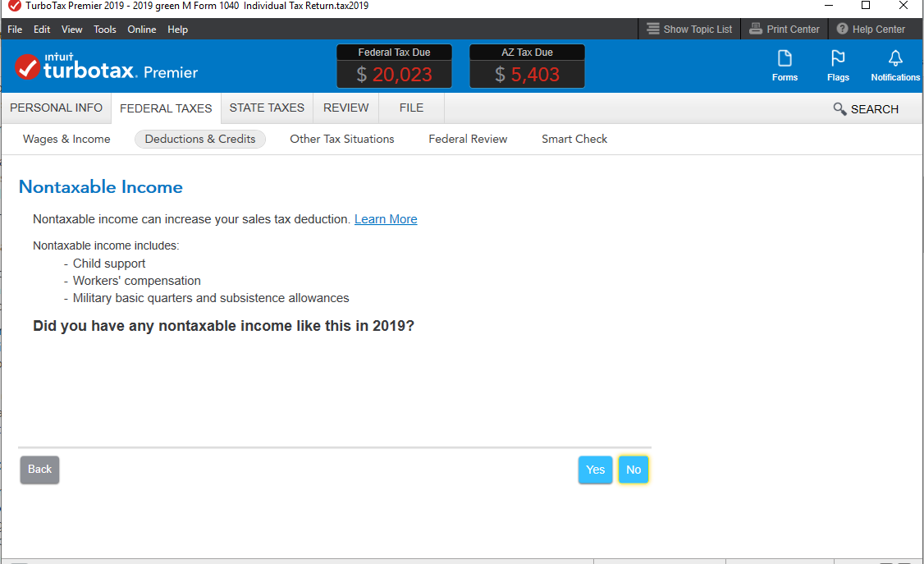Go to the FILE navigation tab
The width and height of the screenshot is (924, 564).
[x=411, y=108]
